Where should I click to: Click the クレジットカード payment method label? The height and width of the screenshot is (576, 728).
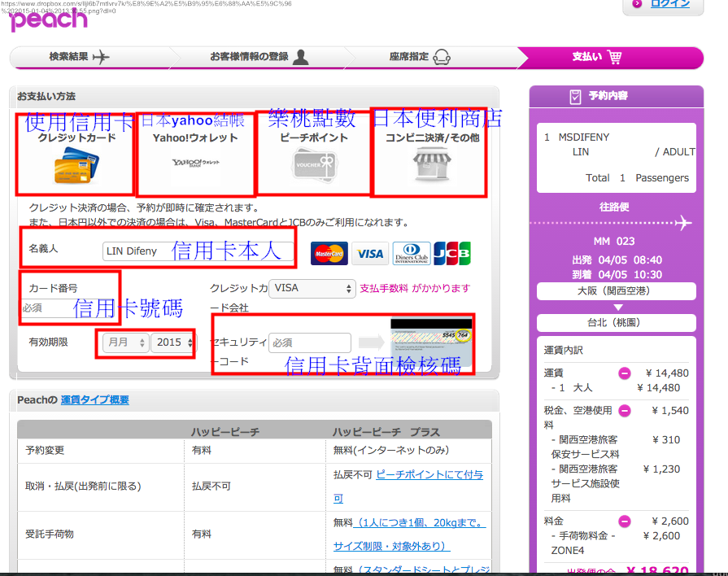77,138
